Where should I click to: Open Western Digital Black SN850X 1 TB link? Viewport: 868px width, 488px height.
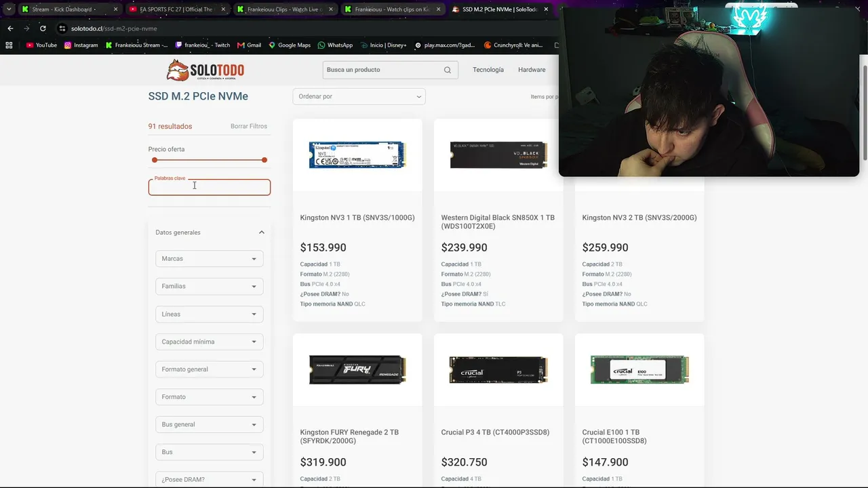click(x=498, y=222)
